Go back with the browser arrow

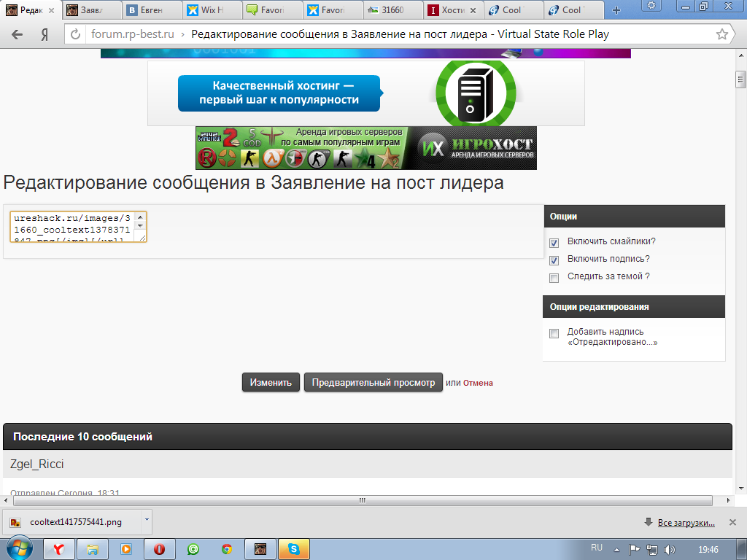click(x=18, y=34)
